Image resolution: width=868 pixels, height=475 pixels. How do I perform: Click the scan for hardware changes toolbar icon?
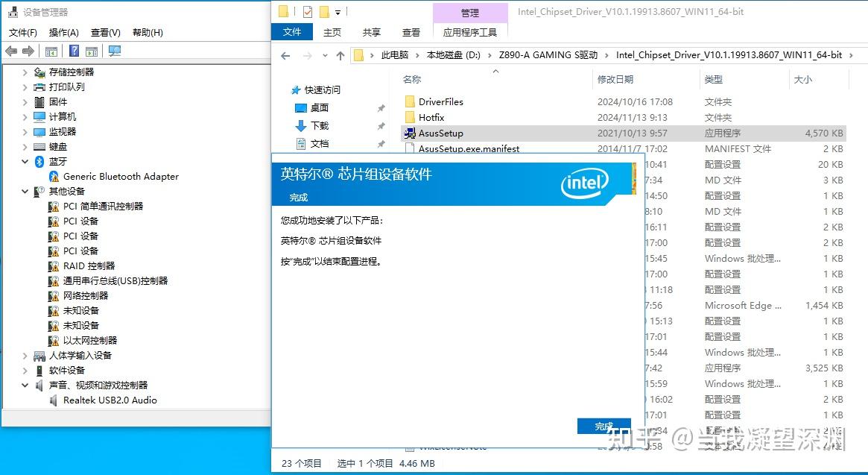coord(115,51)
